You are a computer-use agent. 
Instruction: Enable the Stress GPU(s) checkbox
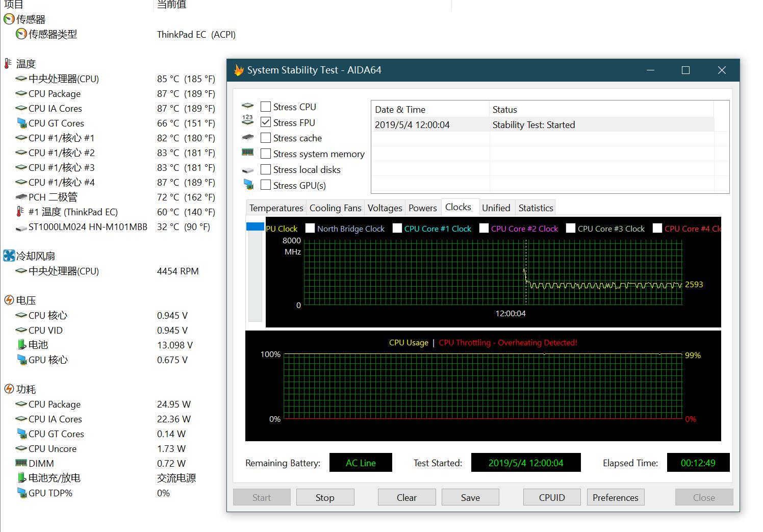266,185
